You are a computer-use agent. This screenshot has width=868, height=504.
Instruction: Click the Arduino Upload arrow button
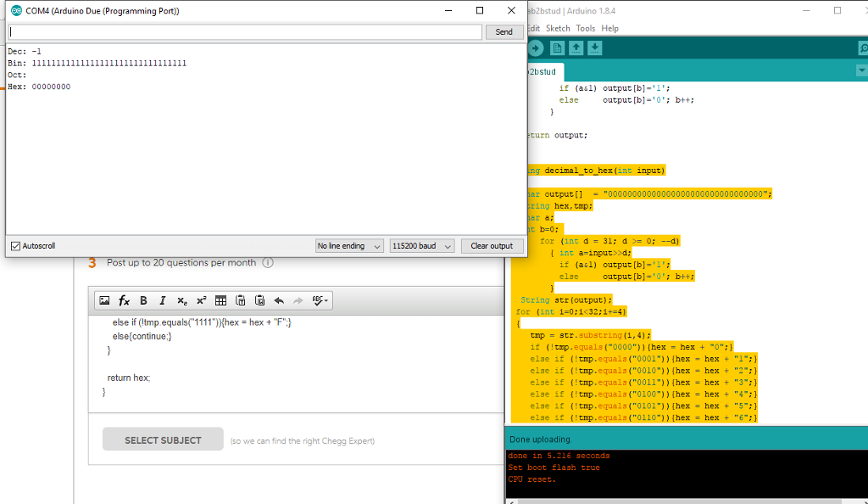[535, 48]
